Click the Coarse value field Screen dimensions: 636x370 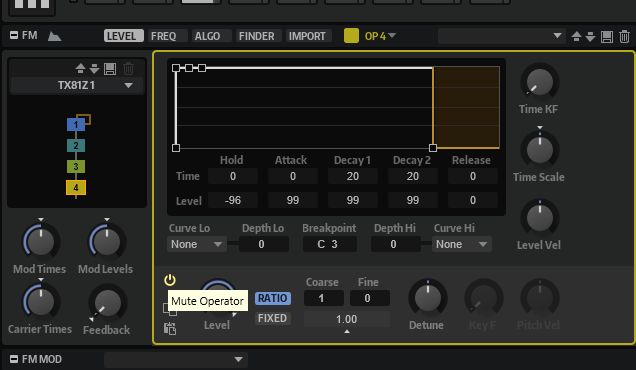click(324, 298)
